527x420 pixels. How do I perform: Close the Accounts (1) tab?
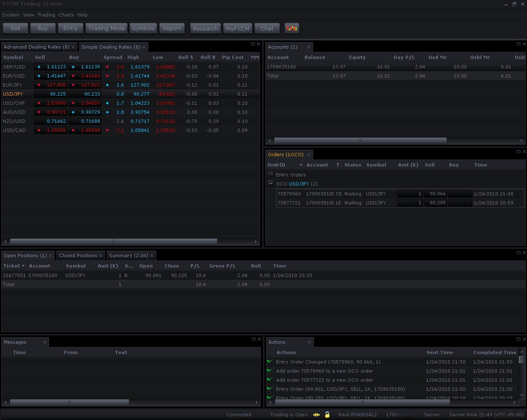[x=309, y=47]
